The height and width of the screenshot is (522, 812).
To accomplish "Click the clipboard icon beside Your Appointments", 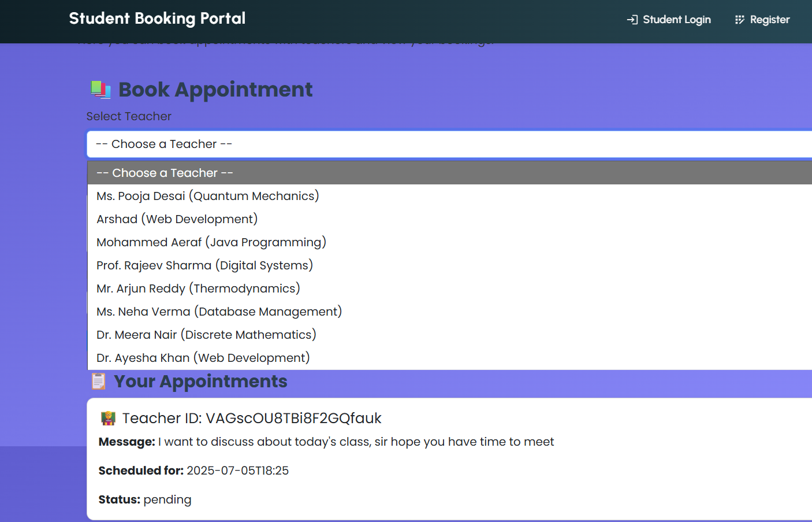I will [99, 382].
